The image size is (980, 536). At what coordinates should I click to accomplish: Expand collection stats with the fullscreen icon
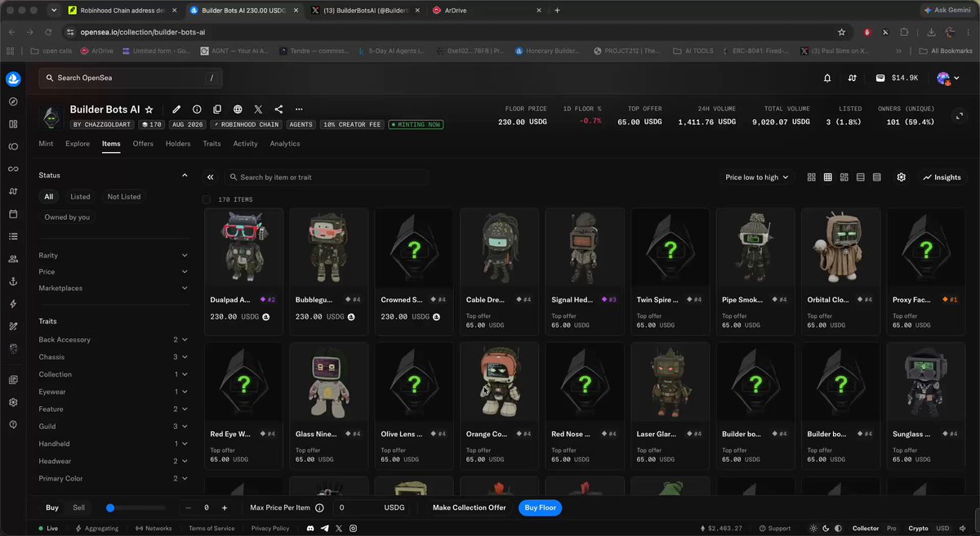tap(959, 117)
